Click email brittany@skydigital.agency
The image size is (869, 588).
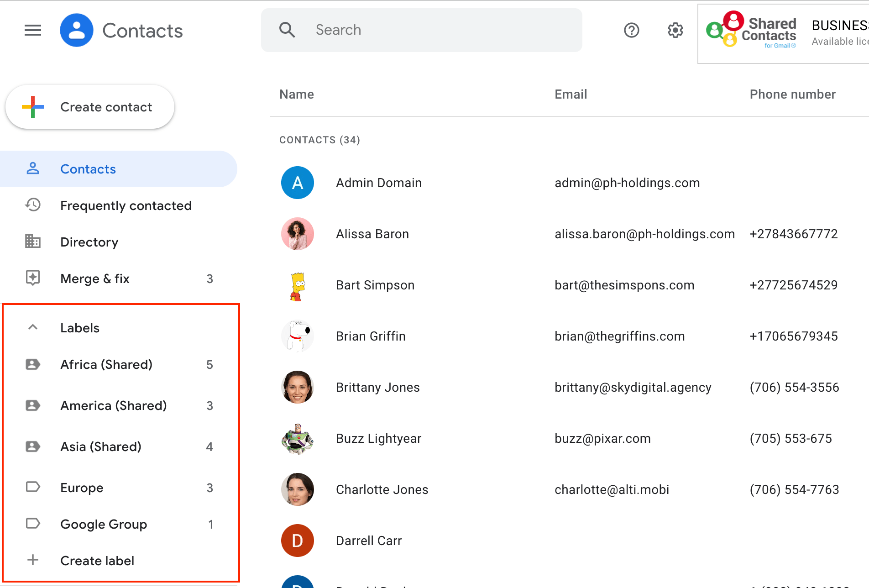click(633, 387)
